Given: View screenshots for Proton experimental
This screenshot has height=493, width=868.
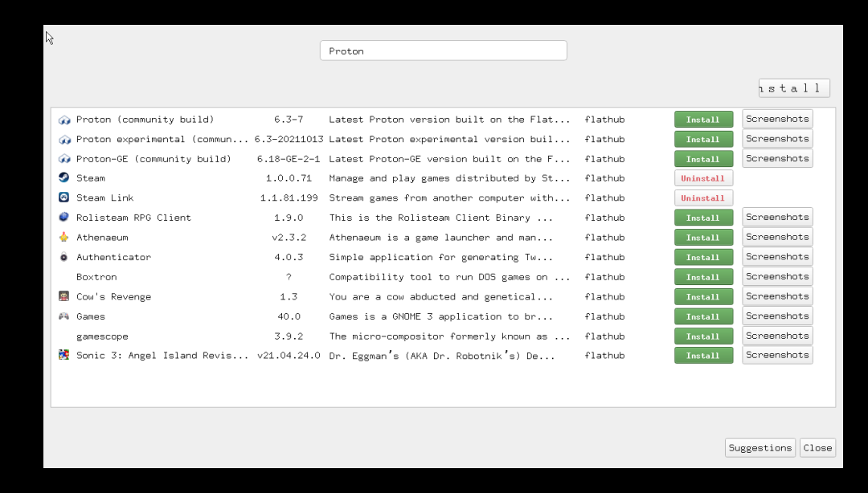Looking at the screenshot, I should click(777, 139).
